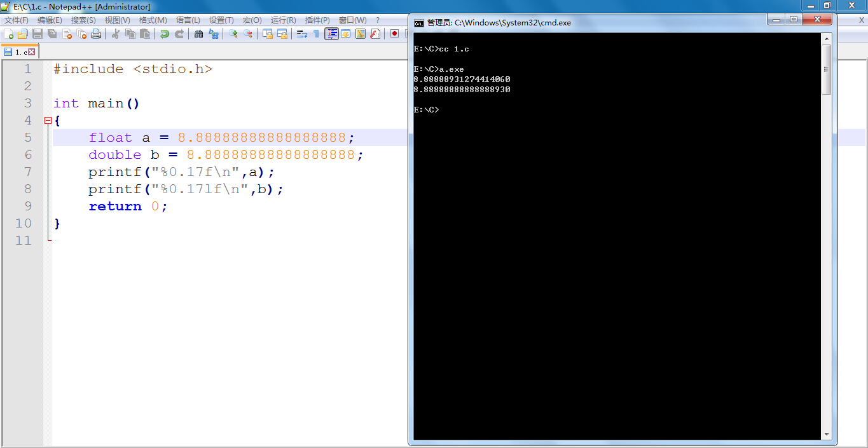
Task: Click the 'float a' declaration line
Action: click(221, 137)
